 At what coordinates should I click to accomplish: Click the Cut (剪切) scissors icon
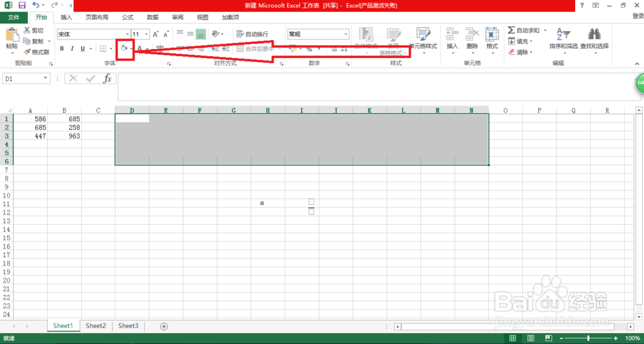click(26, 30)
